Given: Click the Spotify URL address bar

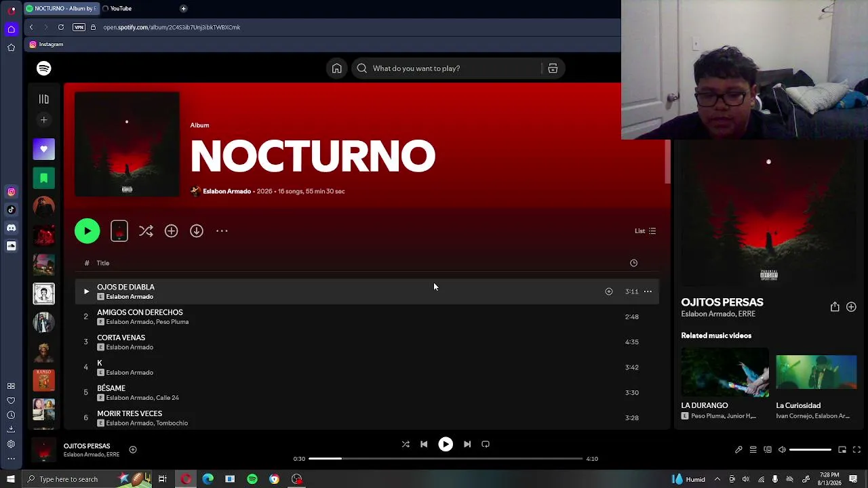Looking at the screenshot, I should 172,27.
